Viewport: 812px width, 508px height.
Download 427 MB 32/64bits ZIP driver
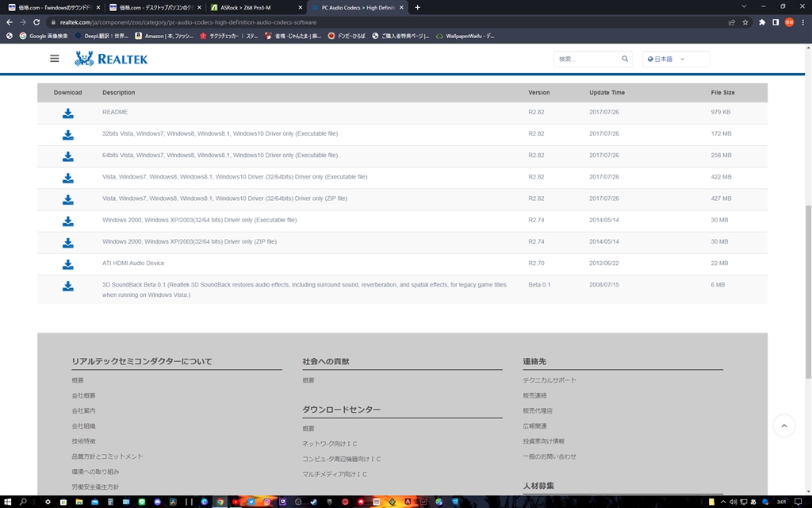(x=68, y=199)
